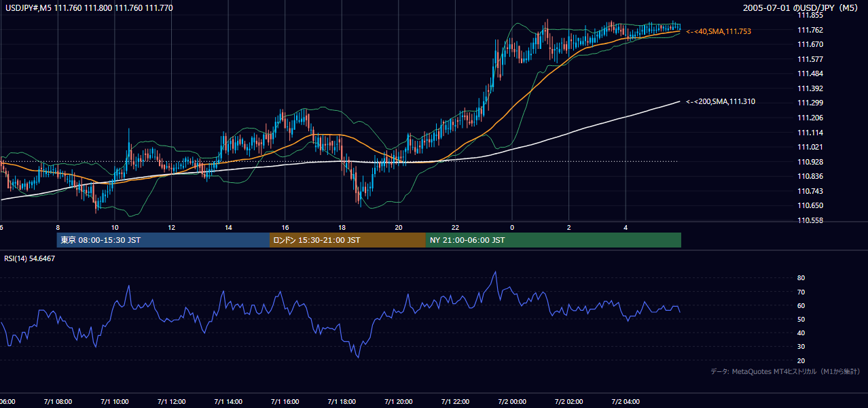The height and width of the screenshot is (408, 868).
Task: Click the '7/1 18:00' date axis label
Action: (342, 402)
